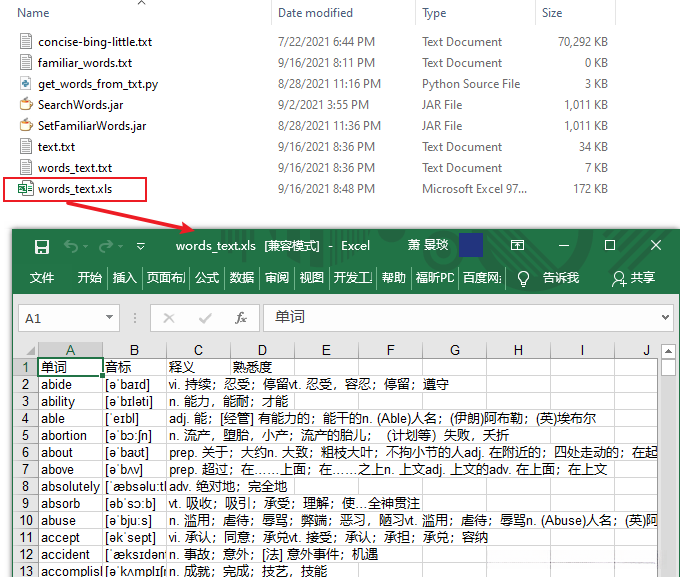Select file name SearchWords.jar
680x577 pixels.
click(x=81, y=105)
